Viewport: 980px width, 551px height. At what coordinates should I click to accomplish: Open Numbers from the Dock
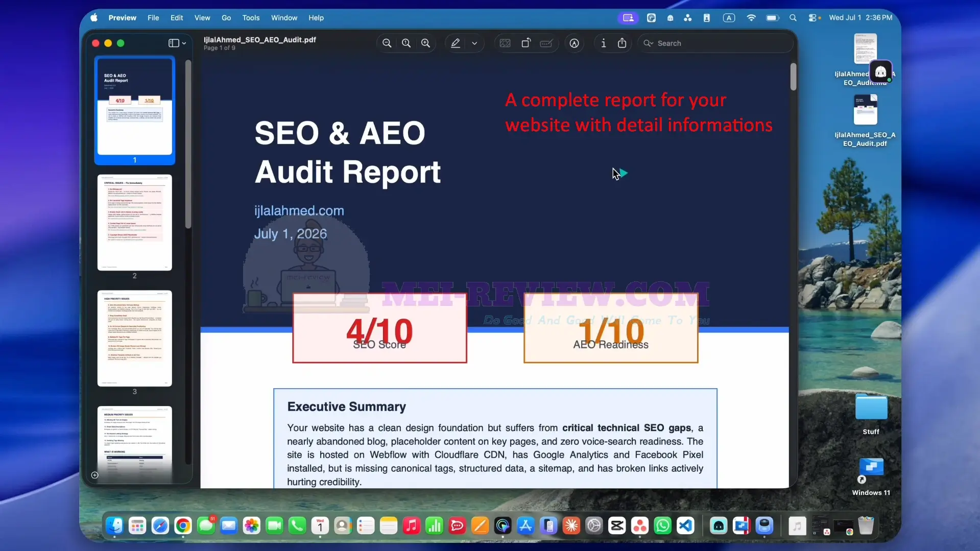click(434, 525)
